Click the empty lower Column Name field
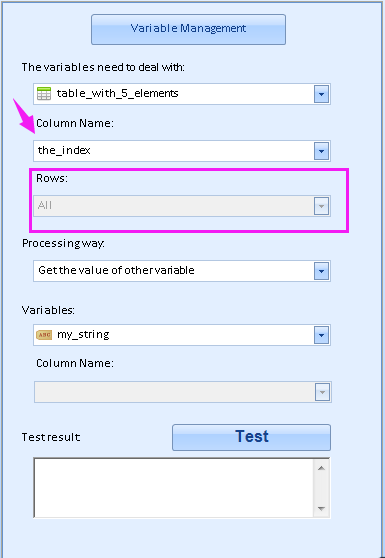 point(183,392)
